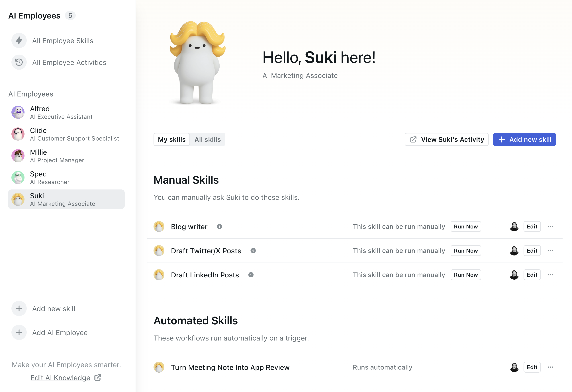Click Suki avatar icon on Draft Twitter/X Posts row

coord(159,251)
